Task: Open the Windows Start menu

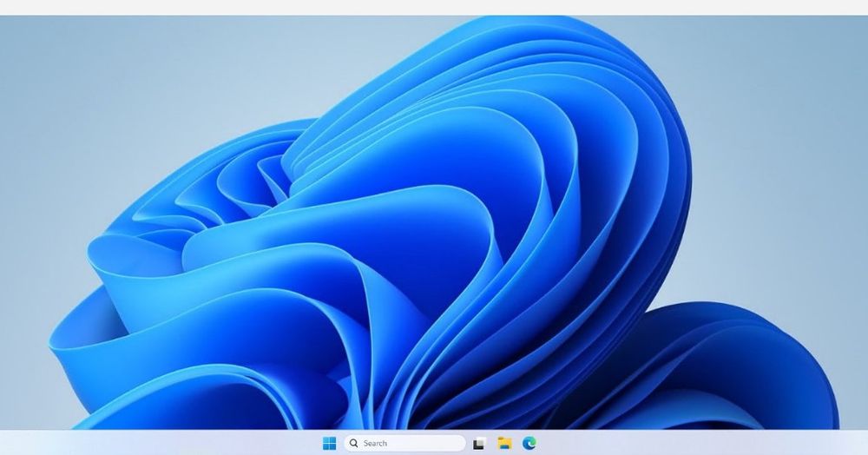Action: (329, 444)
